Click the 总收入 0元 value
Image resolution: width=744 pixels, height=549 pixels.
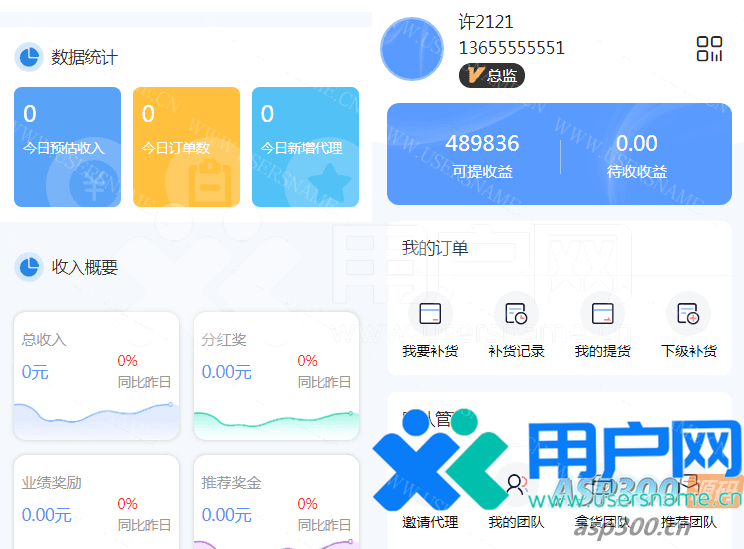click(x=35, y=372)
